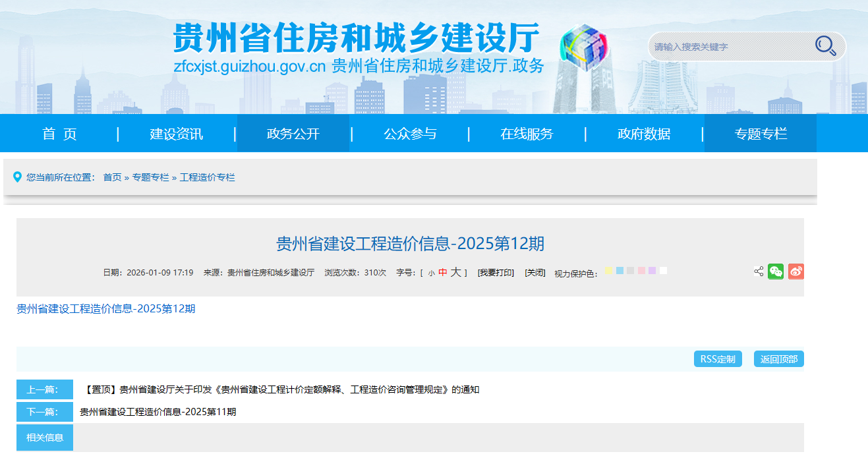Click 我要打印 to print the page
This screenshot has width=868, height=456.
tap(496, 273)
